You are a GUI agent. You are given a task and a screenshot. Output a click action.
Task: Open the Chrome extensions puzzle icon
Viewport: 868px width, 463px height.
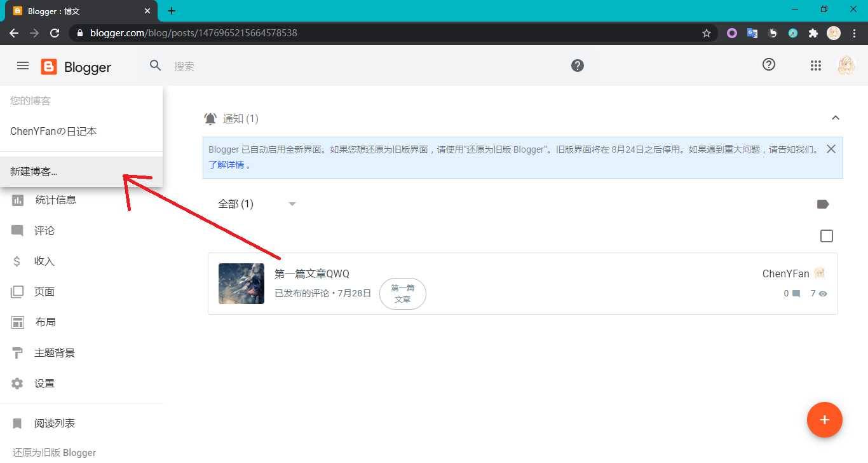click(x=813, y=33)
